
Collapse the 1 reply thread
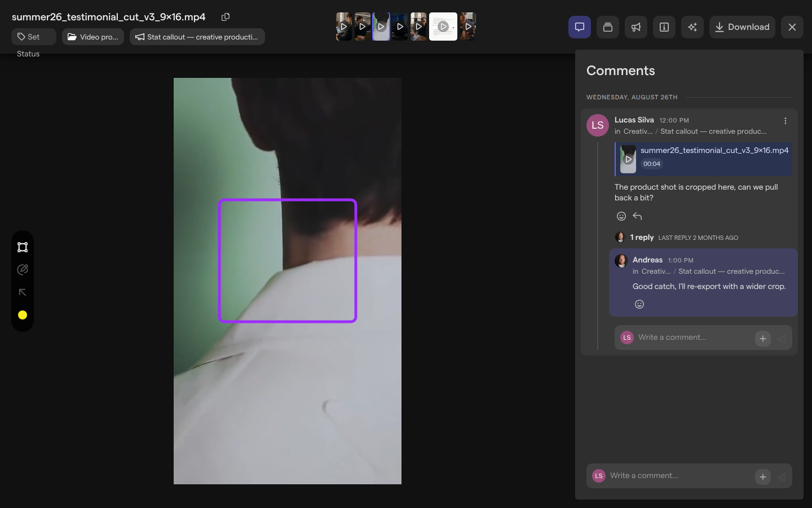click(642, 238)
